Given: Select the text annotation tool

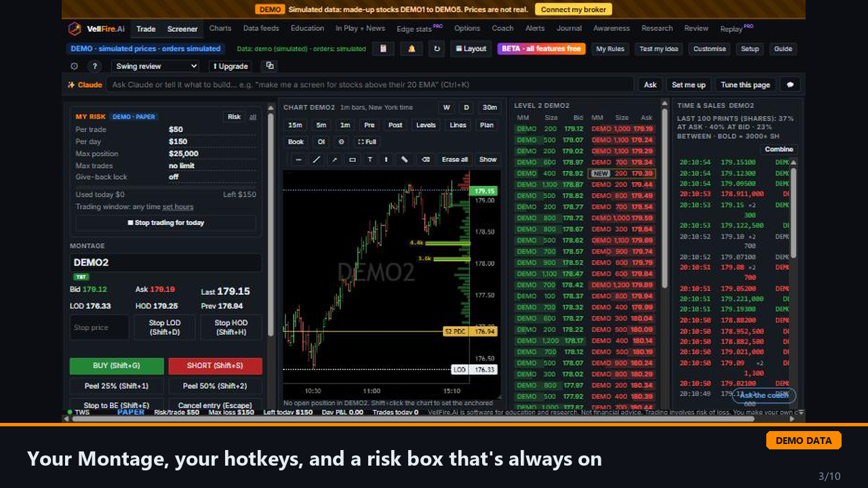Looking at the screenshot, I should (x=370, y=159).
